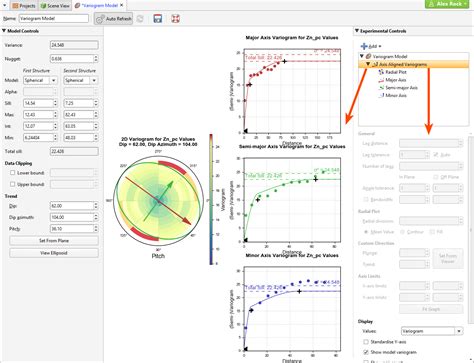Close the Variogram Model tab

122,5
